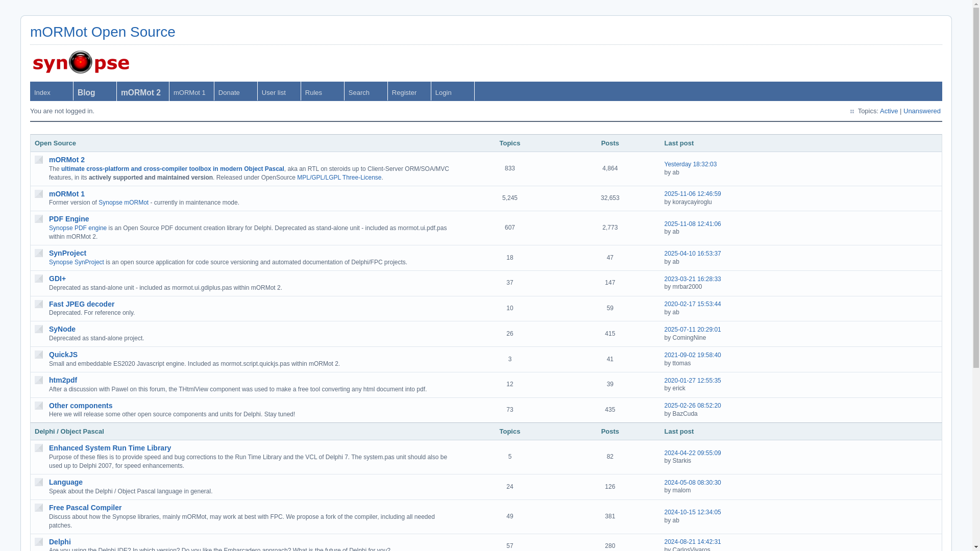This screenshot has width=980, height=551.
Task: Follow ultimate cross-platform toolbox description link
Action: 173,169
